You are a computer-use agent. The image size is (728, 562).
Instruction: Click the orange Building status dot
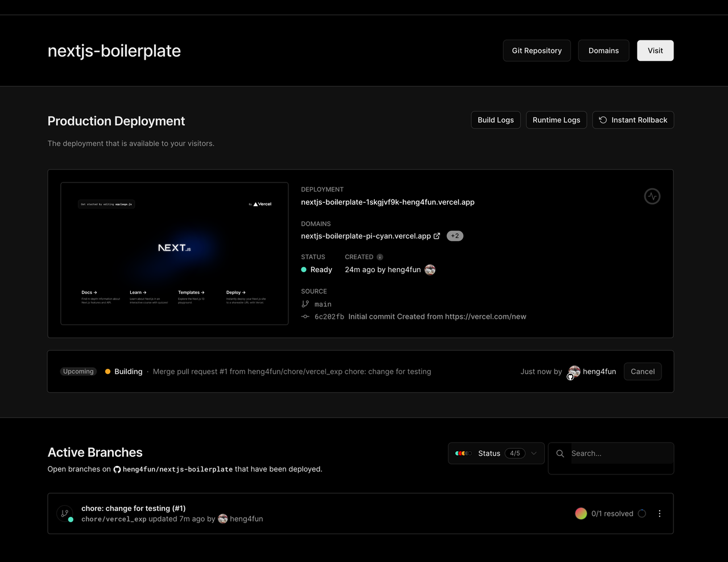[x=107, y=372]
